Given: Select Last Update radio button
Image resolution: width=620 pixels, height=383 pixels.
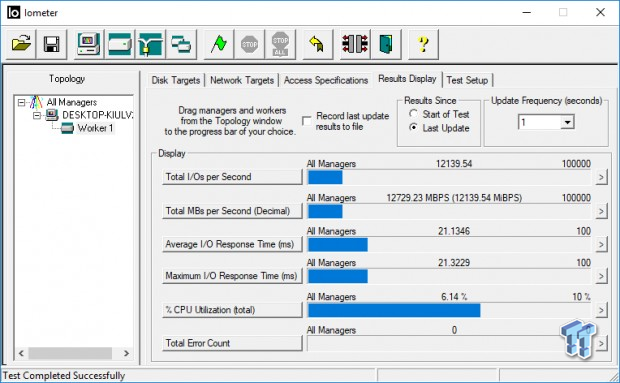Looking at the screenshot, I should coord(414,128).
